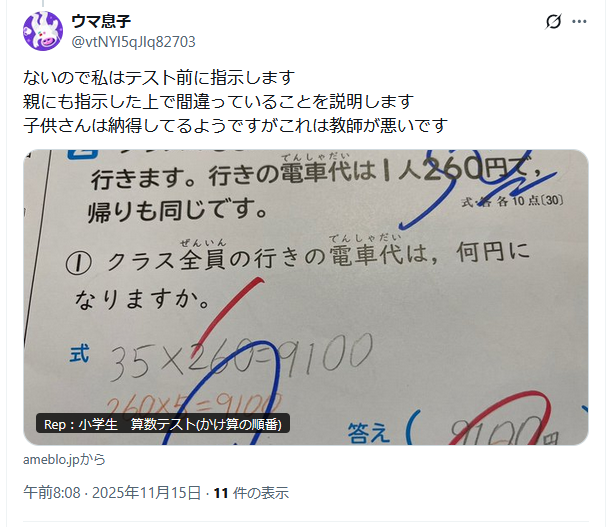Open the ameblo.jpから source link

(x=64, y=460)
